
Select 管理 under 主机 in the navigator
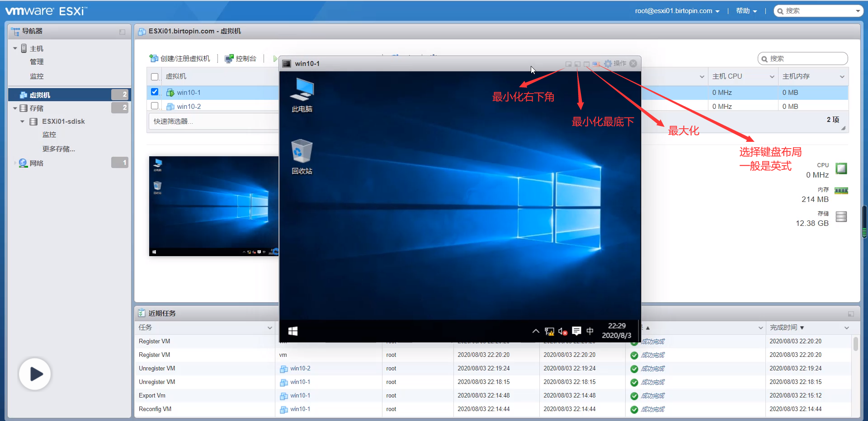coord(37,62)
